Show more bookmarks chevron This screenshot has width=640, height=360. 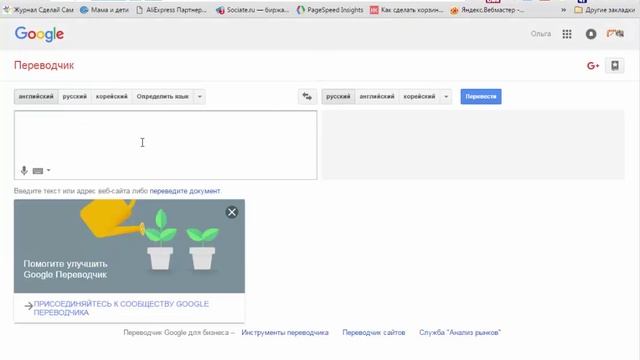563,10
